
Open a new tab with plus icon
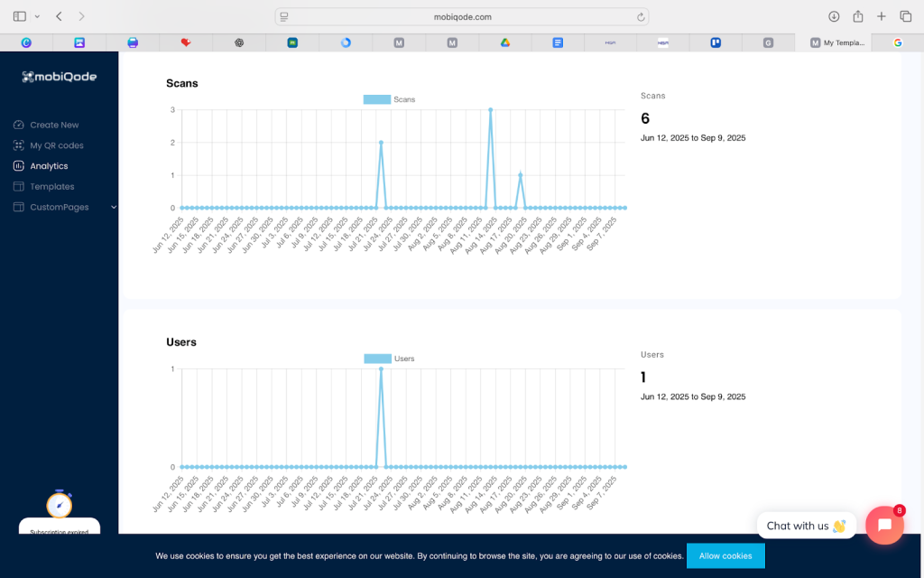pyautogui.click(x=882, y=16)
